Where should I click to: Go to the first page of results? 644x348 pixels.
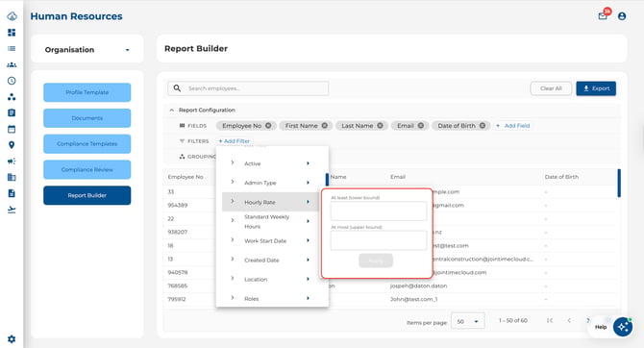pyautogui.click(x=550, y=320)
